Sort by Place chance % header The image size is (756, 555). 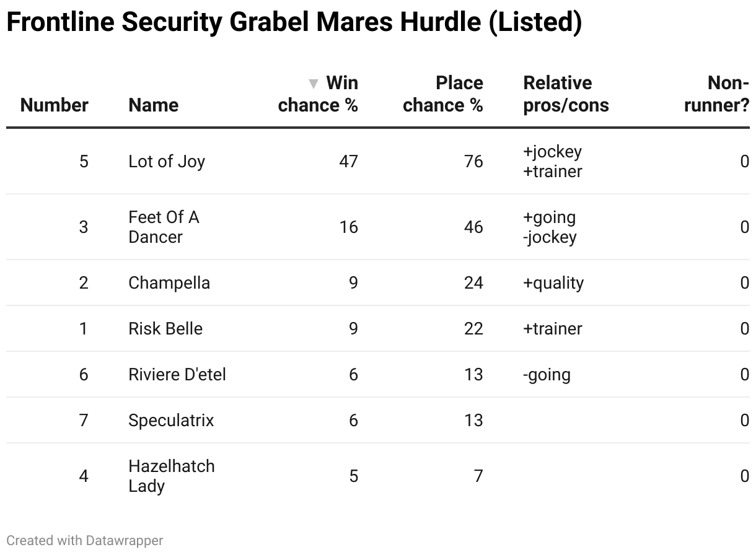[x=442, y=94]
